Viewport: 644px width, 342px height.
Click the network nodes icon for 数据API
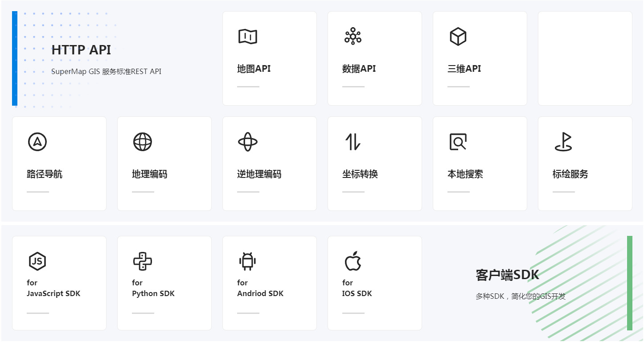353,36
